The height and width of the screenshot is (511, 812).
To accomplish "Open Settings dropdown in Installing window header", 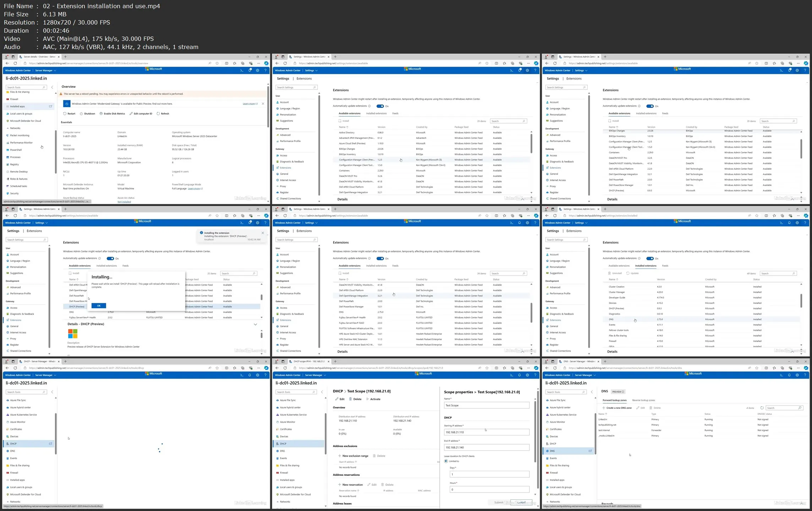I will click(x=42, y=223).
